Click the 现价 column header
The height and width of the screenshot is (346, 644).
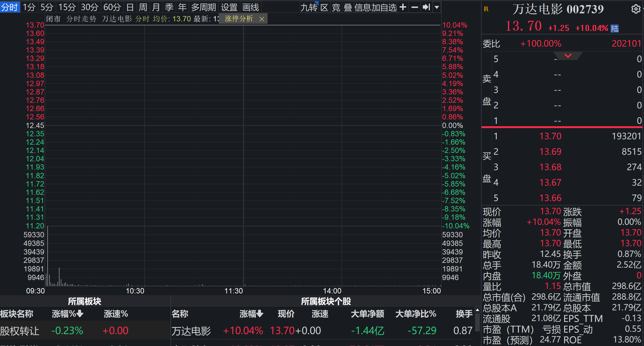(x=286, y=314)
